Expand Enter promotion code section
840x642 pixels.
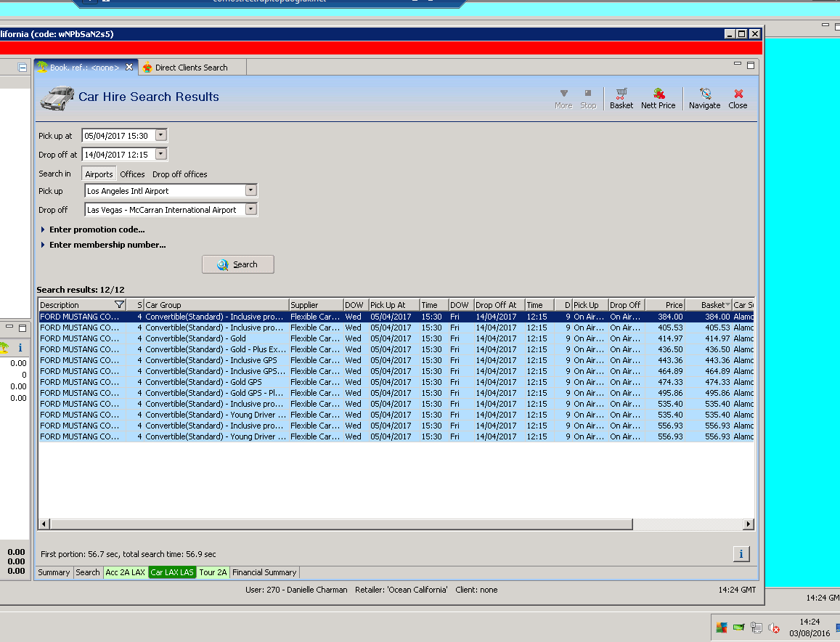(97, 229)
